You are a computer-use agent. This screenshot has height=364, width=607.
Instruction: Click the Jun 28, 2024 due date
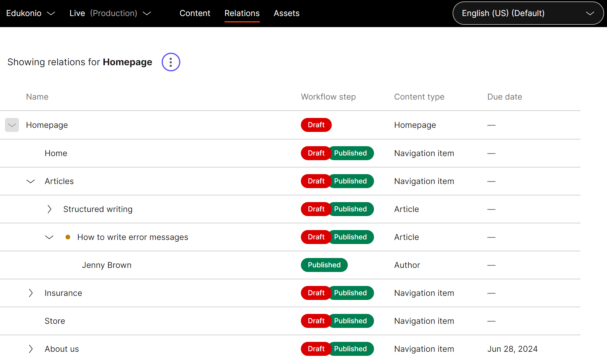click(512, 349)
